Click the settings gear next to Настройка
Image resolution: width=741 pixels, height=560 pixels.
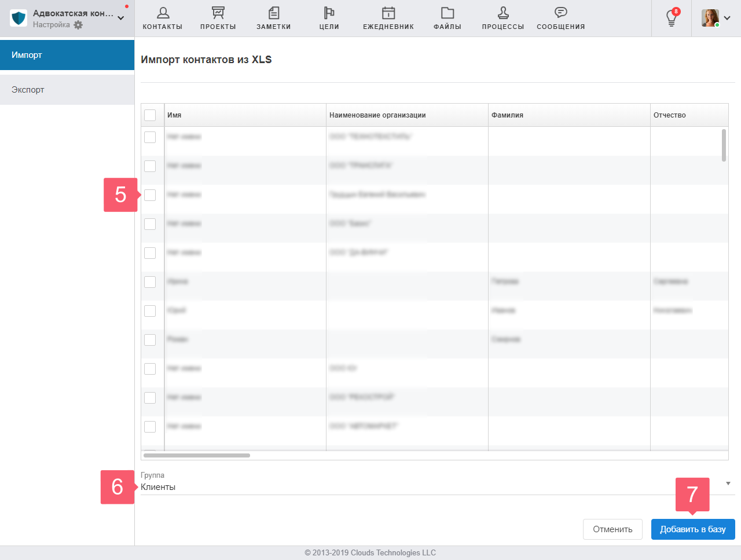[x=78, y=25]
